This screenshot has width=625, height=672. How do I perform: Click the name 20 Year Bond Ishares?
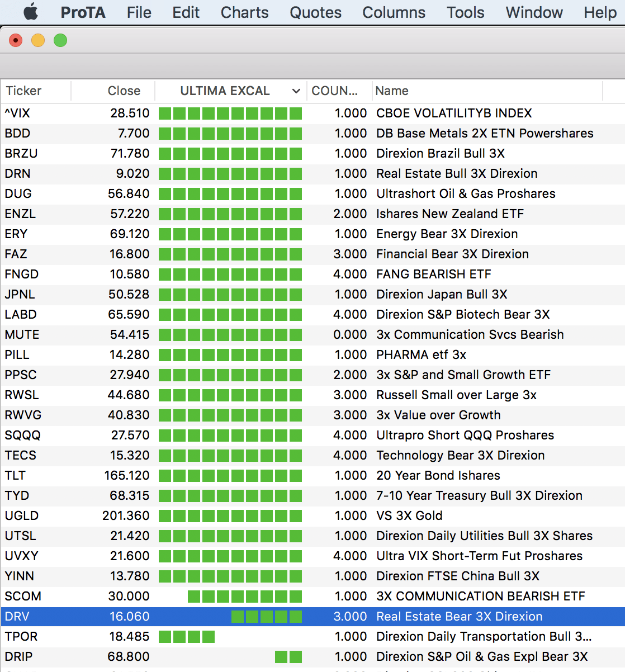coord(438,475)
